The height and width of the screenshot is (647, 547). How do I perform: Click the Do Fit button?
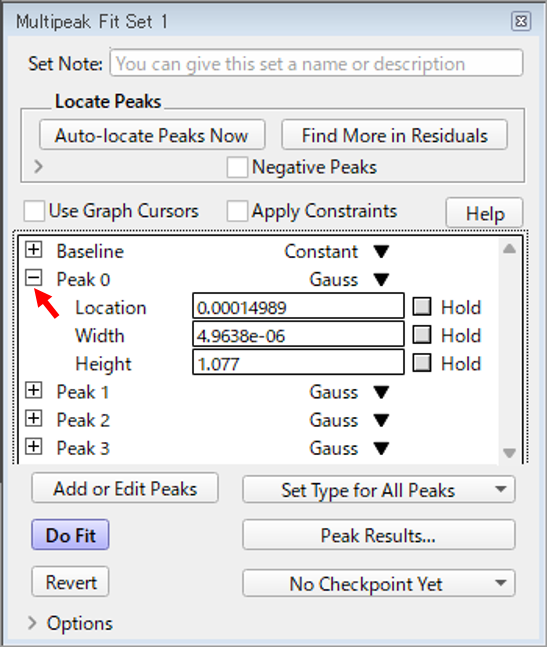coord(71,535)
